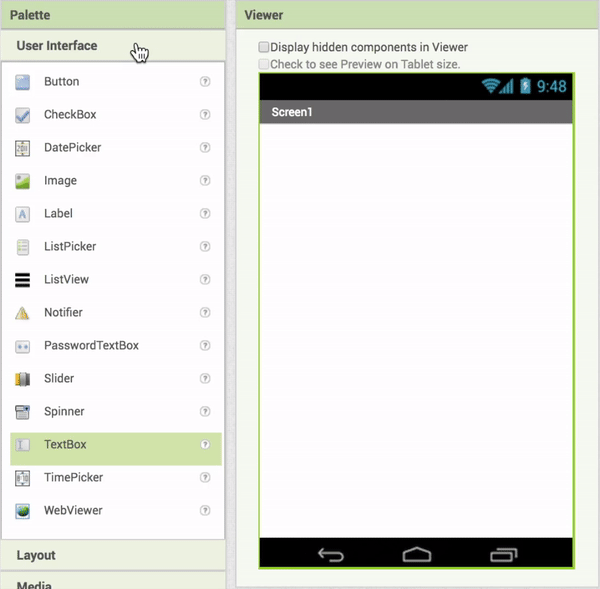Click the ListView label in palette
Image resolution: width=600 pixels, height=589 pixels.
point(66,279)
